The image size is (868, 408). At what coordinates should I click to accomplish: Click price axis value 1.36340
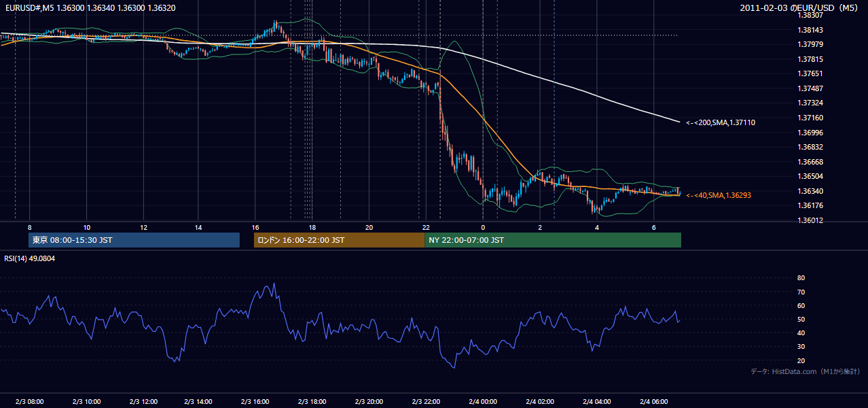tap(810, 191)
